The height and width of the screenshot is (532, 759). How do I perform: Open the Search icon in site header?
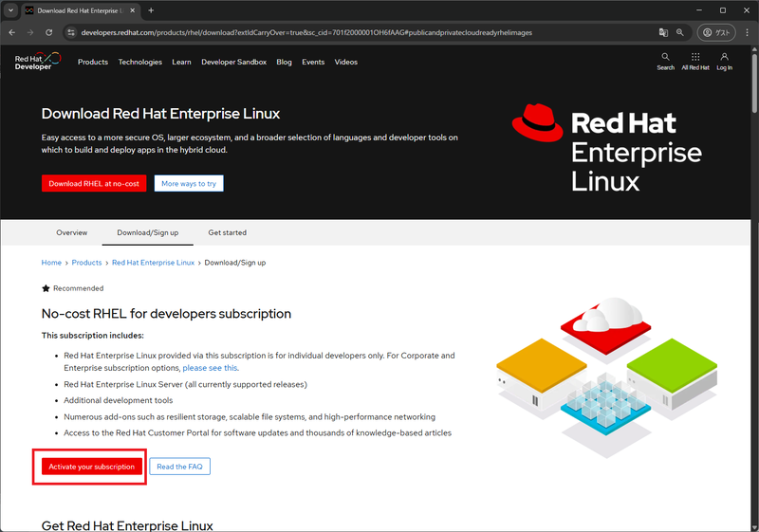(666, 62)
